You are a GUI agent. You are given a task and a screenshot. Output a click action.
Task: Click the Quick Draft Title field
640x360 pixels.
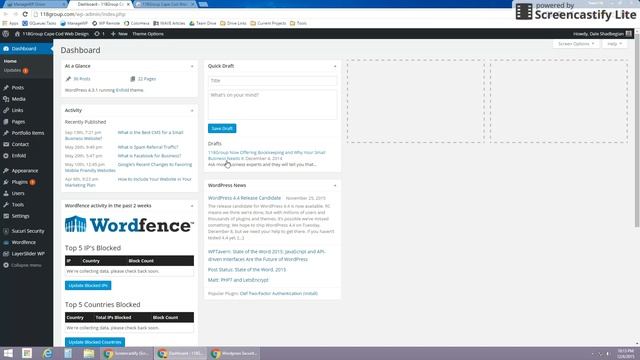click(x=272, y=81)
